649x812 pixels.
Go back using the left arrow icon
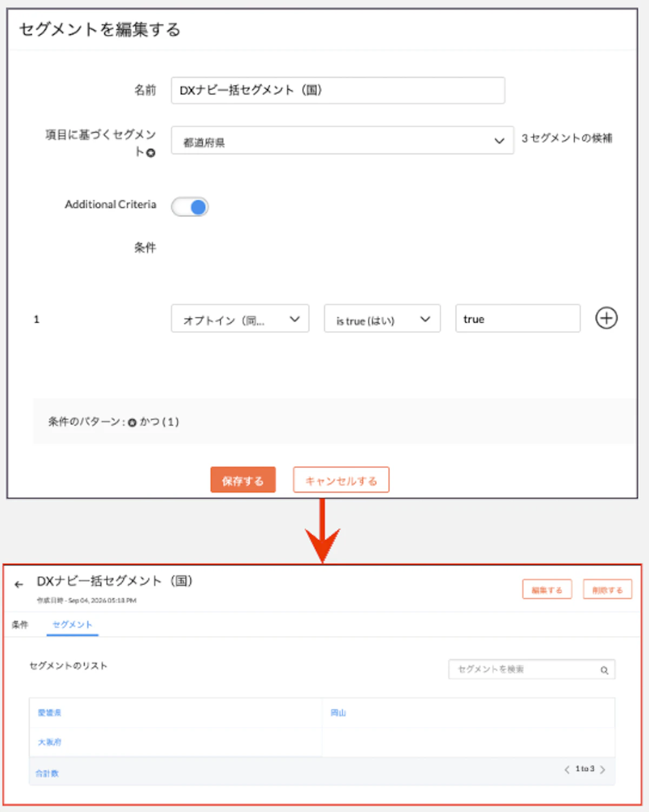click(19, 584)
